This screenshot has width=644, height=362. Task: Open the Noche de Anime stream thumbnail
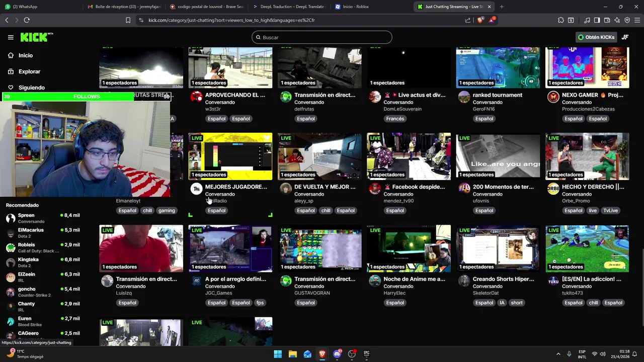[409, 248]
